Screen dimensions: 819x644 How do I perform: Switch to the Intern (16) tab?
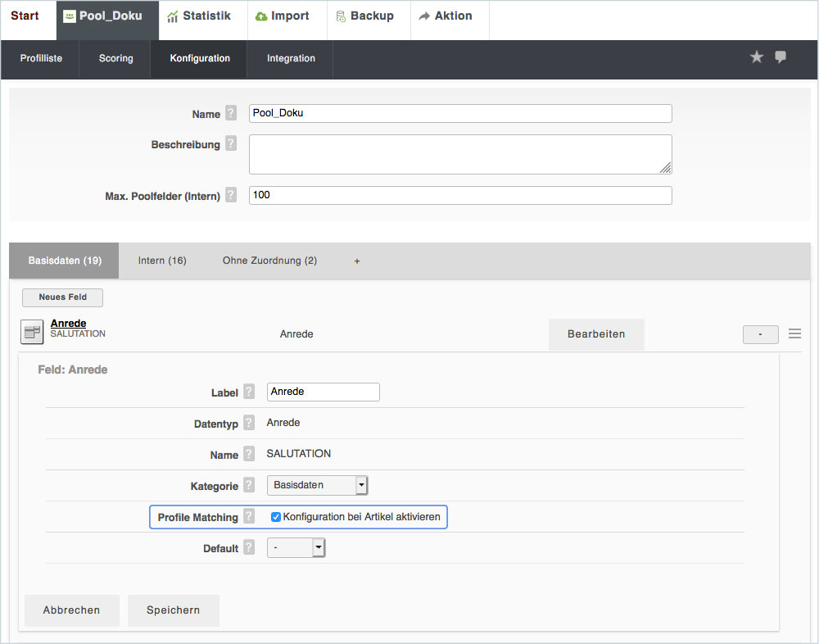[162, 261]
